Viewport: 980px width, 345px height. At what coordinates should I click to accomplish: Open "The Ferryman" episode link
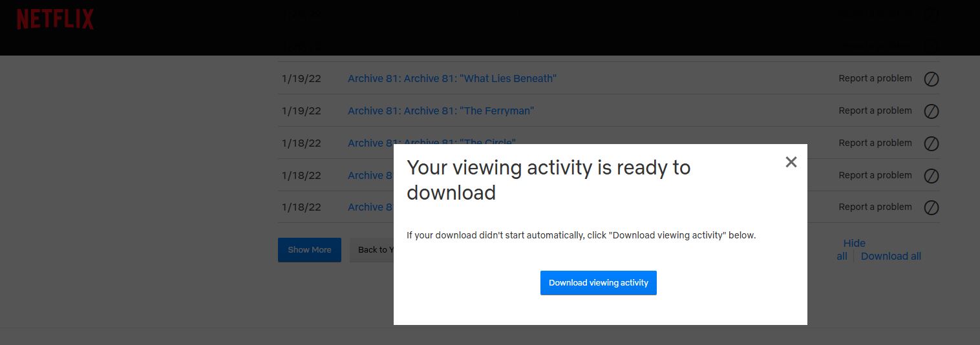[x=441, y=110]
